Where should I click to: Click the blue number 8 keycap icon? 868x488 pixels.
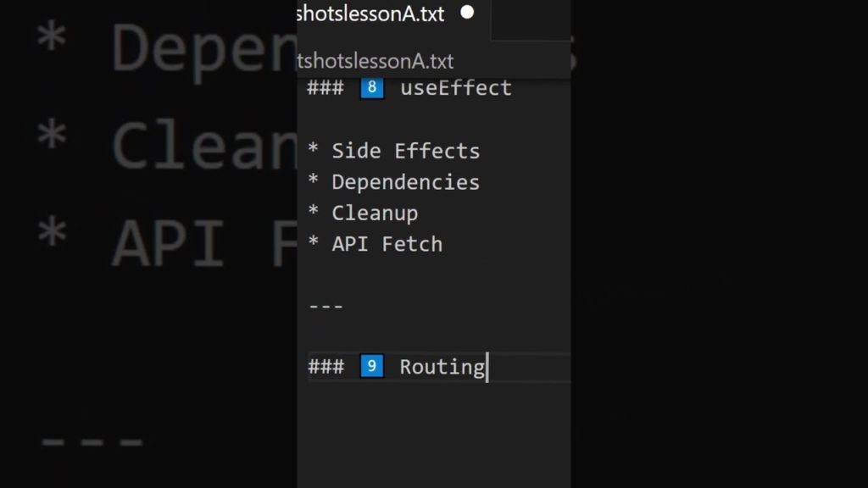point(371,87)
